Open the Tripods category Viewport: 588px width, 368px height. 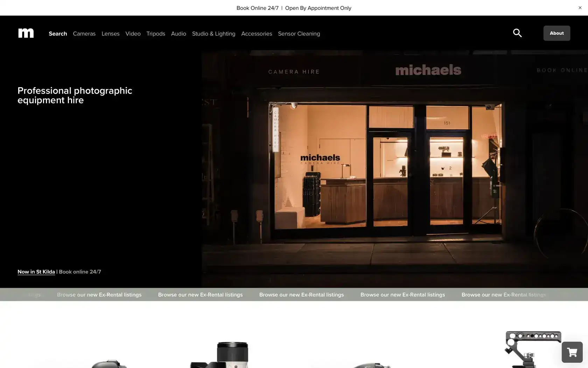[x=156, y=33]
